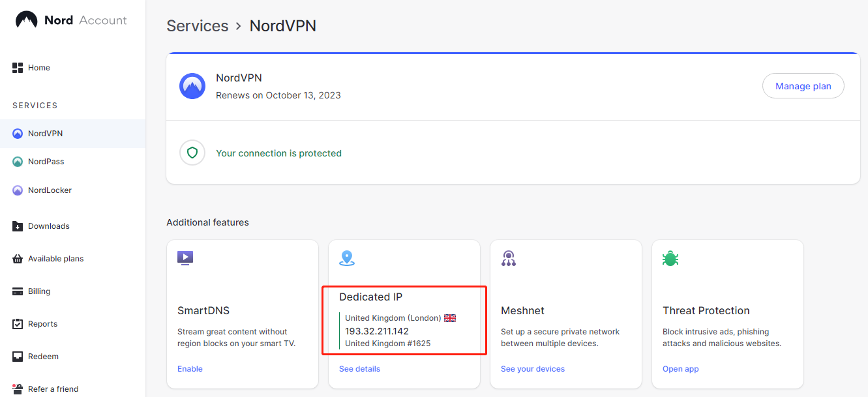This screenshot has width=868, height=397.
Task: Click Open app under Threat Protection
Action: click(681, 369)
